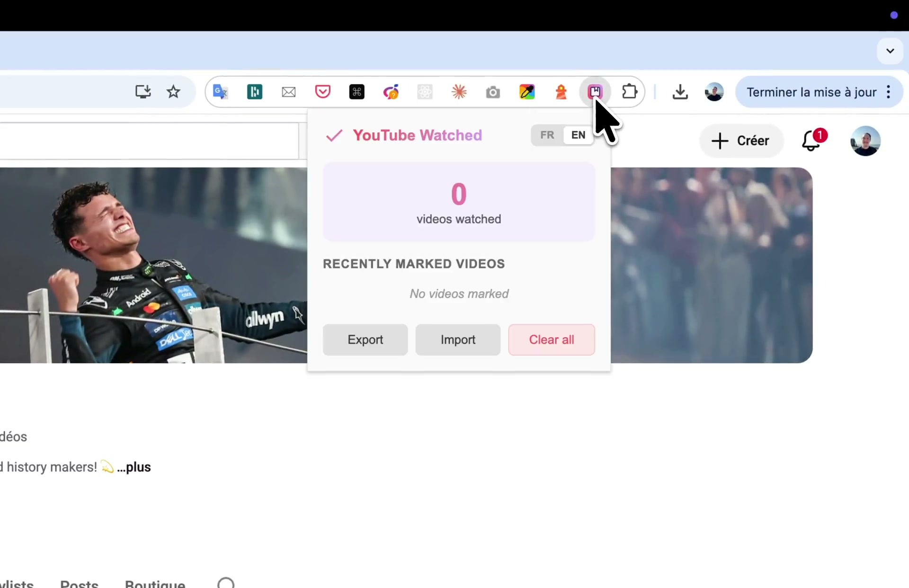Open the Pocket extension icon
909x588 pixels.
322,92
